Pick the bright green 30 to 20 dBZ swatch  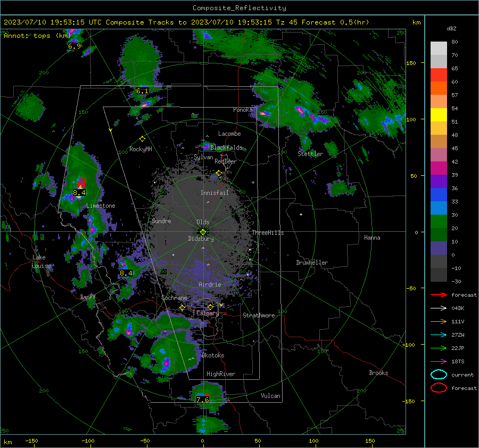pos(439,222)
